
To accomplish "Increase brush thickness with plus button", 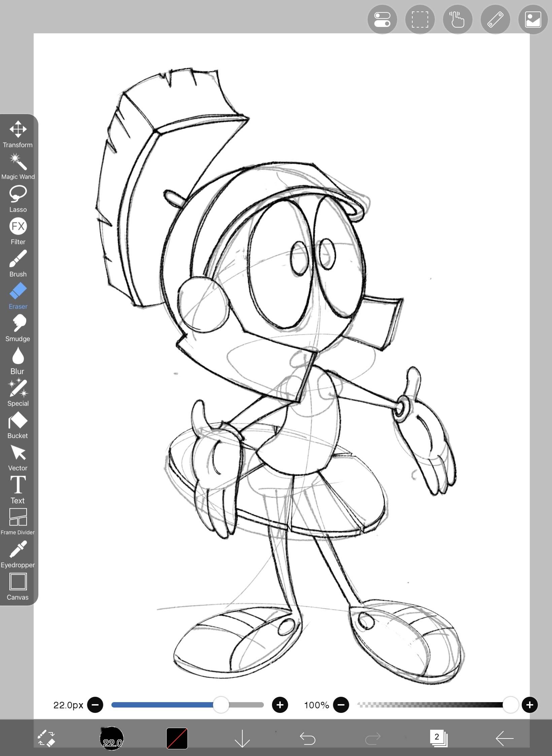I will pyautogui.click(x=280, y=705).
